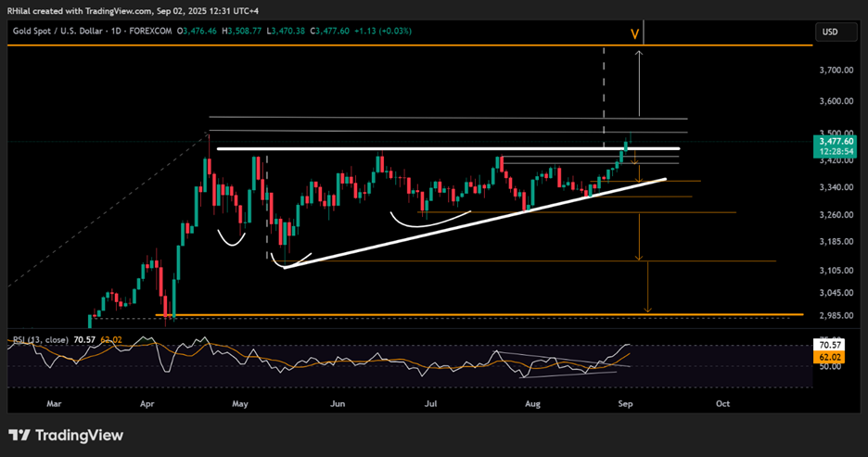868x457 pixels.
Task: Click the close value C3,477.60
Action: pyautogui.click(x=329, y=31)
